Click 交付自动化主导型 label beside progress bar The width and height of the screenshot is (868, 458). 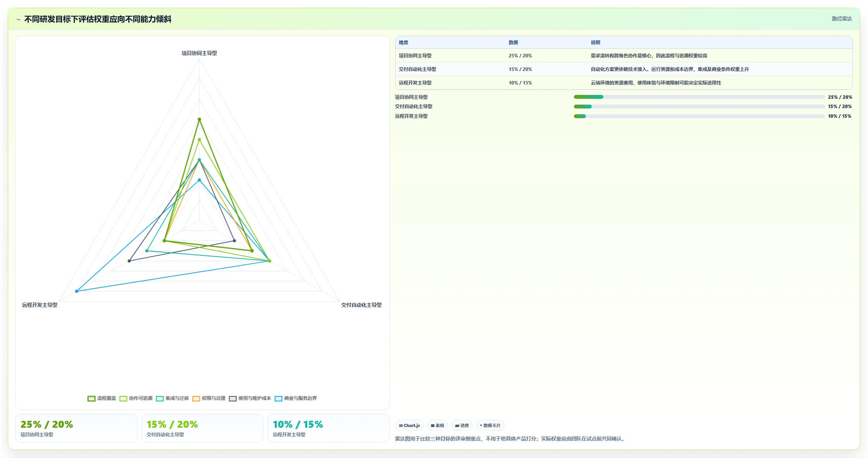(x=413, y=107)
